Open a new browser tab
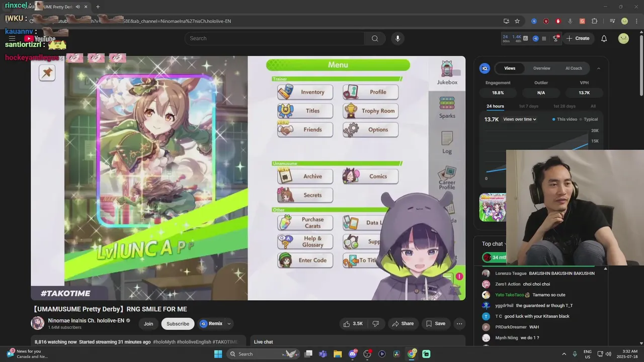Screen dimensions: 644x362 coord(98,7)
